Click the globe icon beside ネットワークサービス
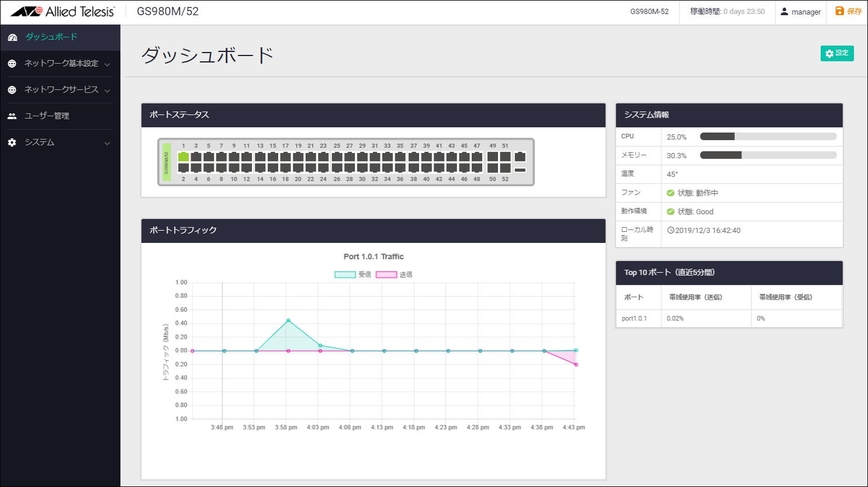Screen dimensions: 868x487 pyautogui.click(x=12, y=90)
